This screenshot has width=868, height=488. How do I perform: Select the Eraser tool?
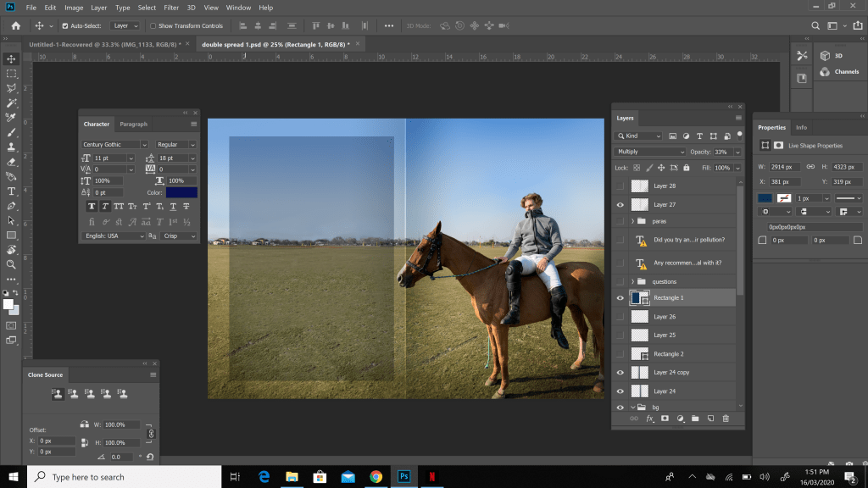11,162
